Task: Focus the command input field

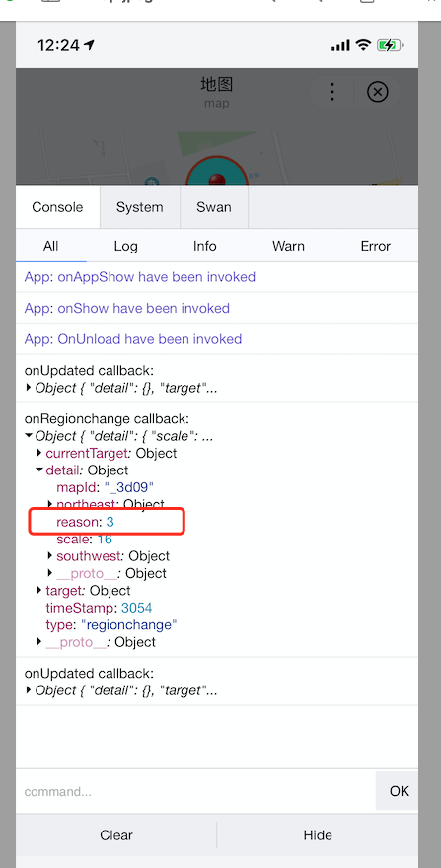Action: [x=195, y=792]
